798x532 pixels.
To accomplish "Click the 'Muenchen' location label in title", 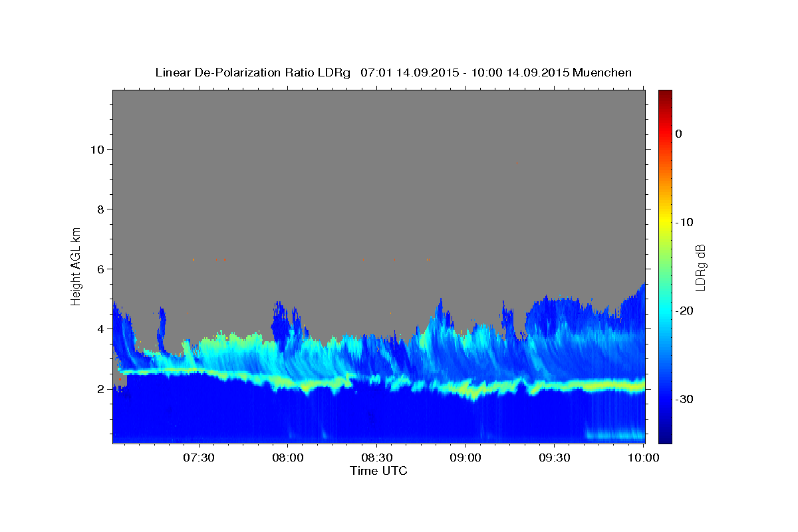I will point(602,72).
